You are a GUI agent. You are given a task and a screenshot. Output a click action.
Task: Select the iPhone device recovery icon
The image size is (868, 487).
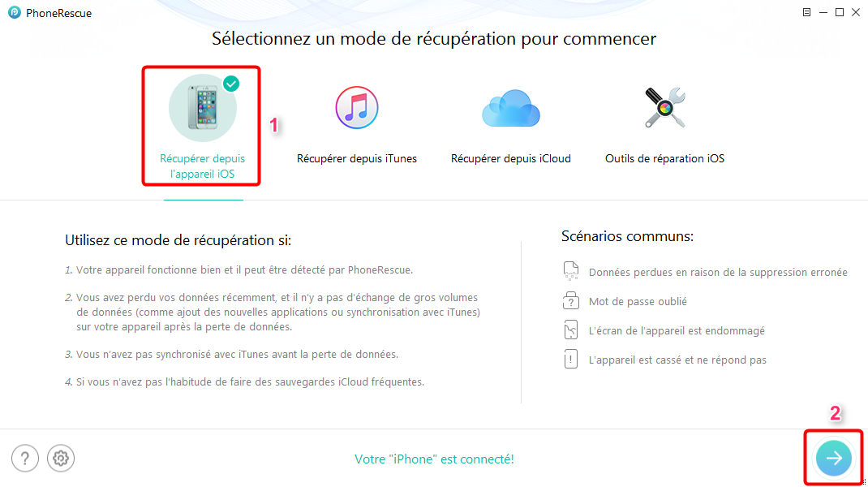coord(202,108)
